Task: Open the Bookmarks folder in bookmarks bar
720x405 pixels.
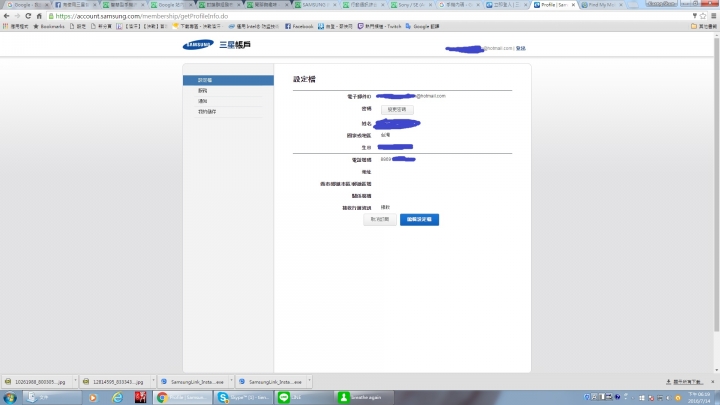Action: tap(49, 27)
